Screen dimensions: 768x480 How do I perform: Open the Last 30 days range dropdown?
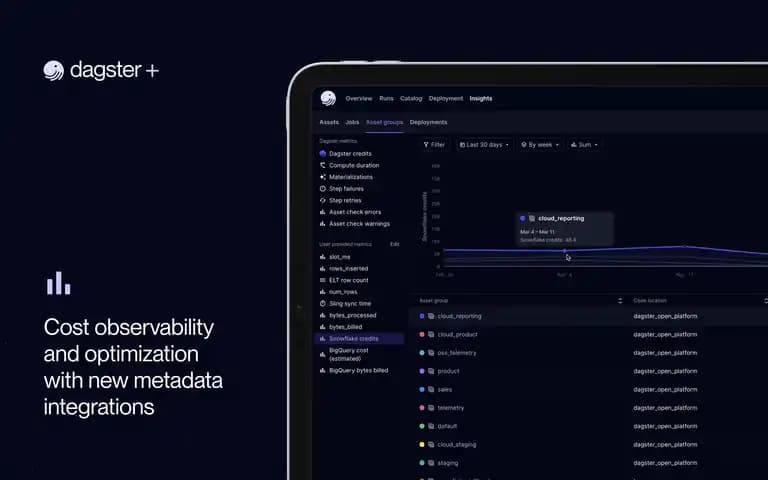[484, 145]
